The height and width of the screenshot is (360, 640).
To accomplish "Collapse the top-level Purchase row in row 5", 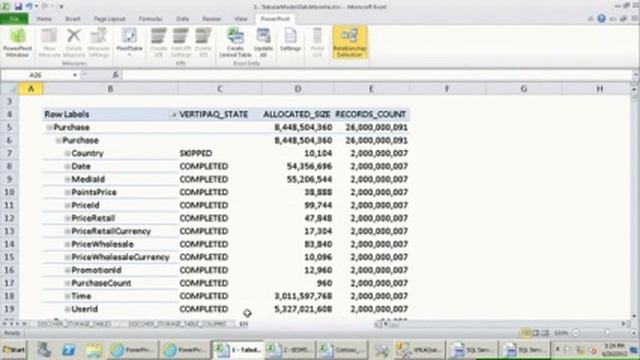I will (x=49, y=127).
